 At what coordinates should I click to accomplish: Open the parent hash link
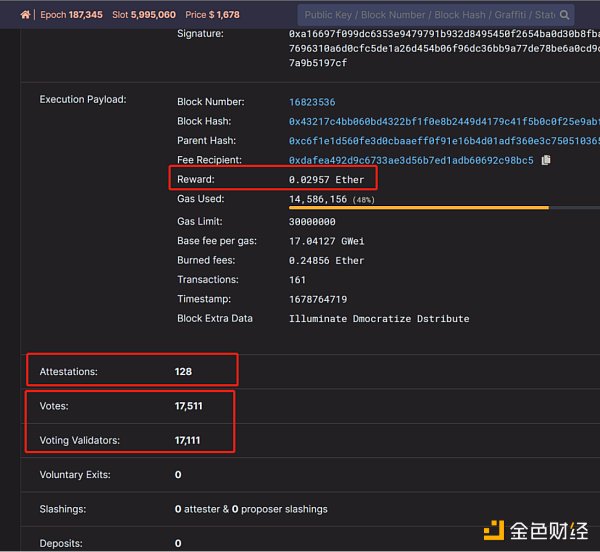point(440,141)
